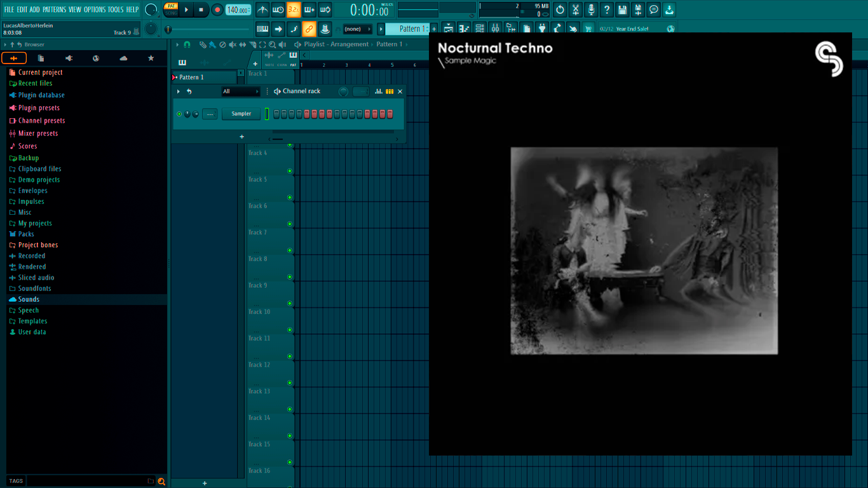Toggle typing keyboard to piano icon
The width and height of the screenshot is (868, 488).
(x=263, y=29)
